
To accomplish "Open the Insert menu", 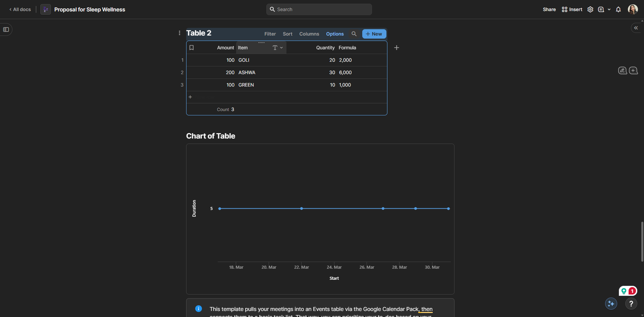I will pos(572,9).
